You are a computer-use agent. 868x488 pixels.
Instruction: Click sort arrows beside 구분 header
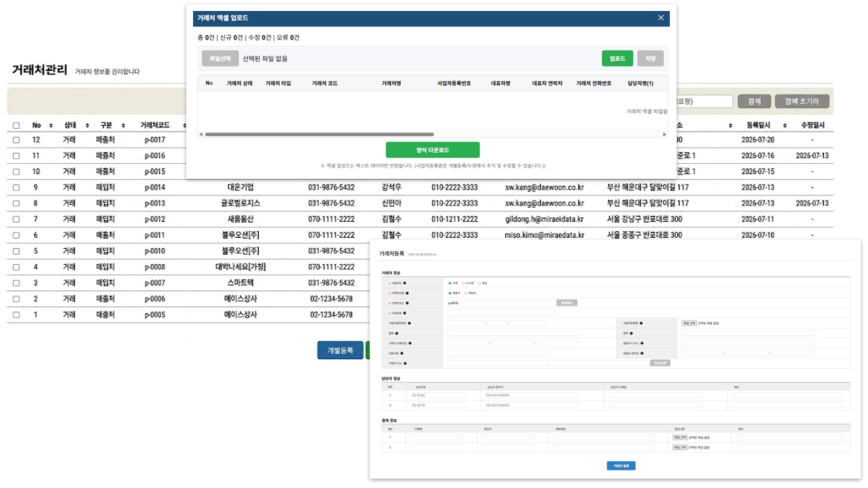123,126
